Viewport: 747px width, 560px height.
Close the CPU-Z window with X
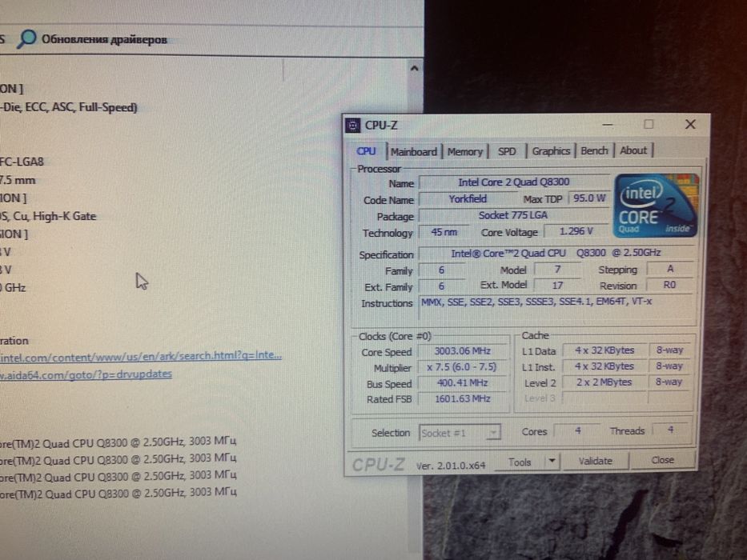[x=690, y=124]
